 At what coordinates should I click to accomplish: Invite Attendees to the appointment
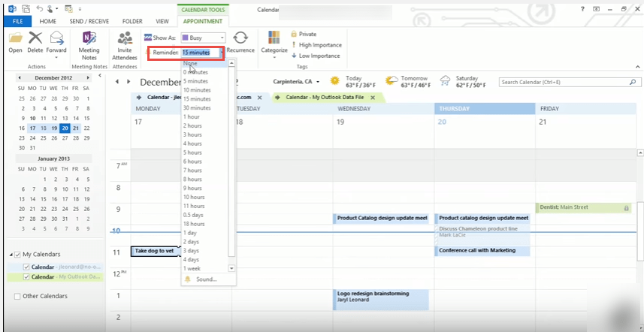125,46
